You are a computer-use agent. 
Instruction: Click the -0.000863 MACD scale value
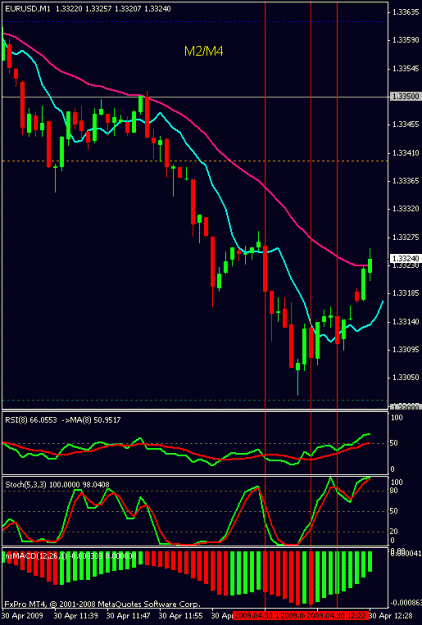406,602
